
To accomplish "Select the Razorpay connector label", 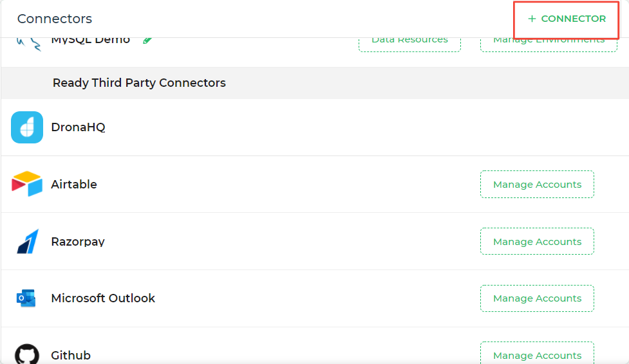I will pos(78,242).
